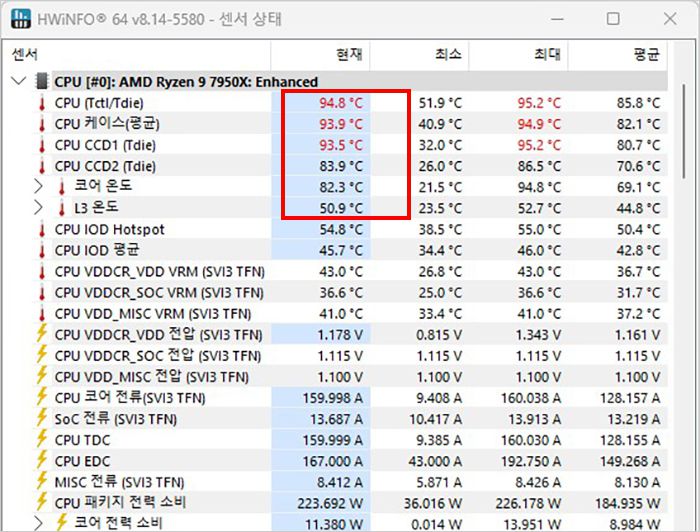The width and height of the screenshot is (700, 532).
Task: Click lightning icon of CPU VDD_MISC 전압
Action: pos(42,375)
